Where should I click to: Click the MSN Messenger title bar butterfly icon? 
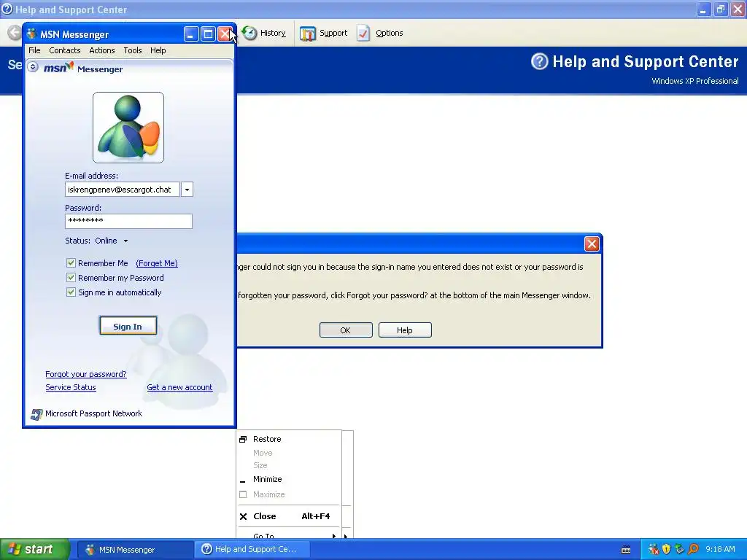[32, 34]
